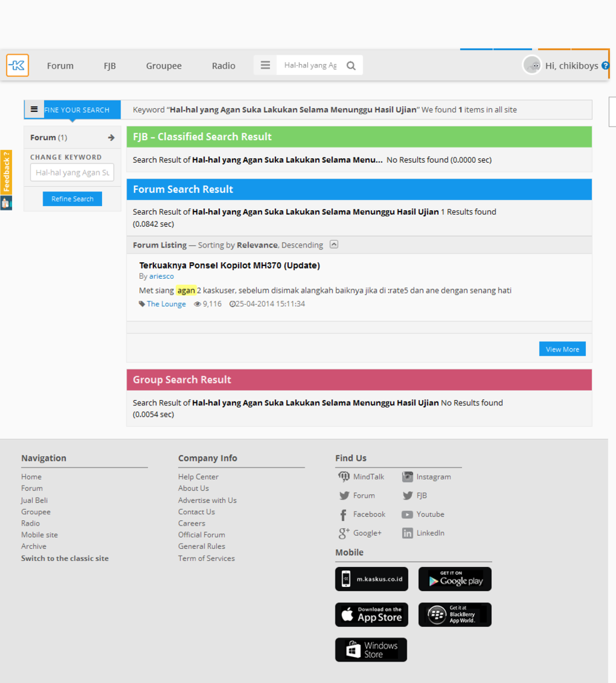The height and width of the screenshot is (683, 616).
Task: Toggle the Refine Your Search menu icon
Action: pos(34,109)
